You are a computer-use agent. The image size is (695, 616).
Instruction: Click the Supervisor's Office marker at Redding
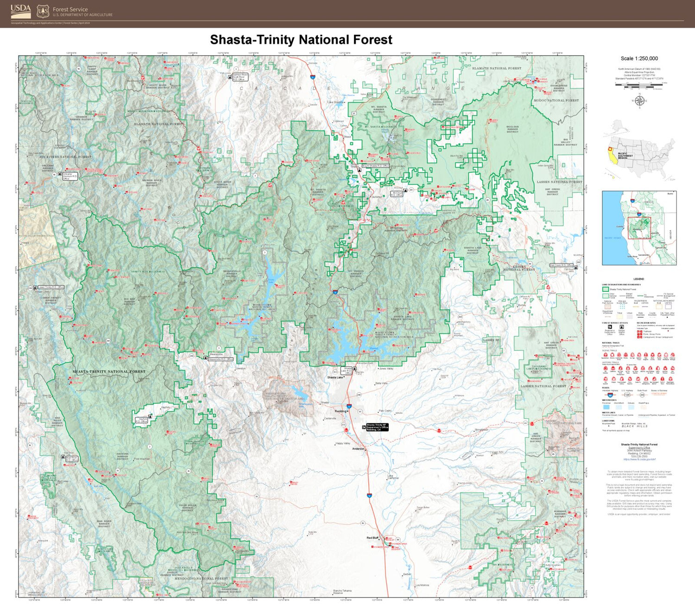(x=364, y=427)
